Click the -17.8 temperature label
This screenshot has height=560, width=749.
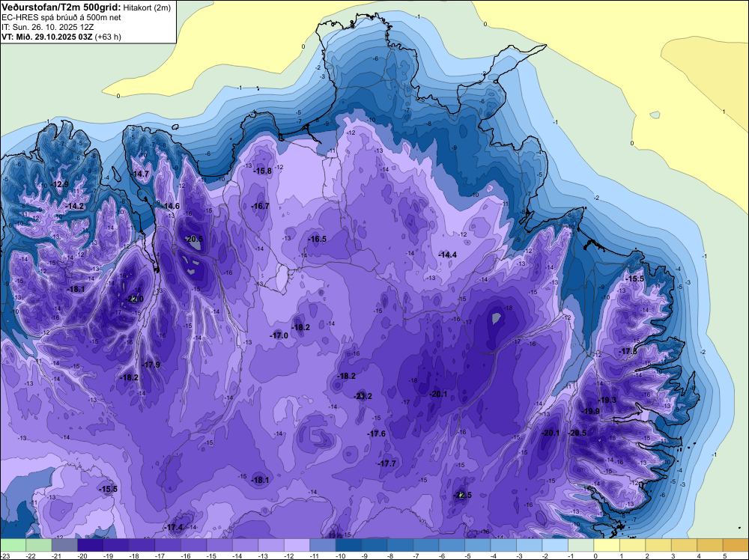[x=628, y=352]
